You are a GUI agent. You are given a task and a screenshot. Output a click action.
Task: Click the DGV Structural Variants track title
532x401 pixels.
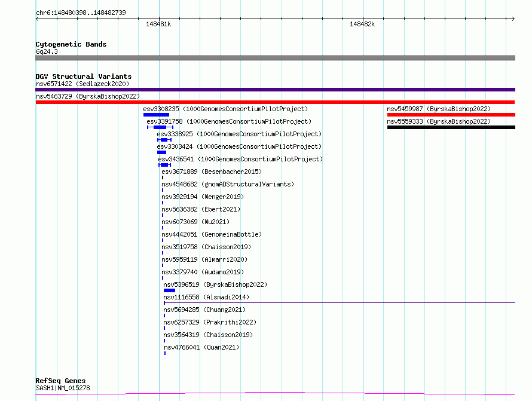[x=84, y=76]
